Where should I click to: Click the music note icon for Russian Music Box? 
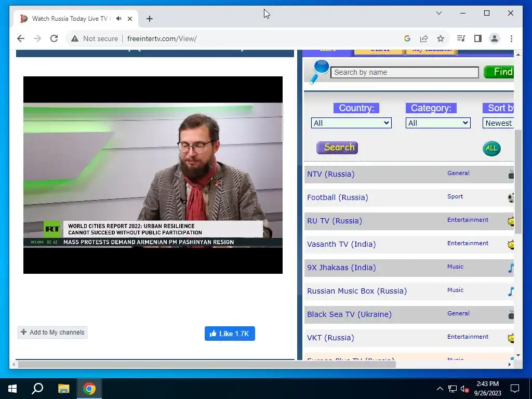(511, 291)
